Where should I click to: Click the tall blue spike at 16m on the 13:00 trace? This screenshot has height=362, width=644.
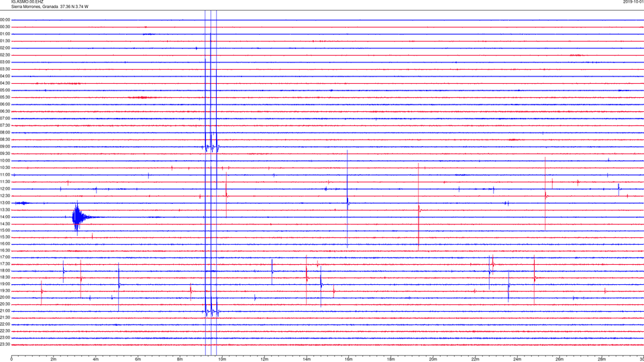coord(347,200)
